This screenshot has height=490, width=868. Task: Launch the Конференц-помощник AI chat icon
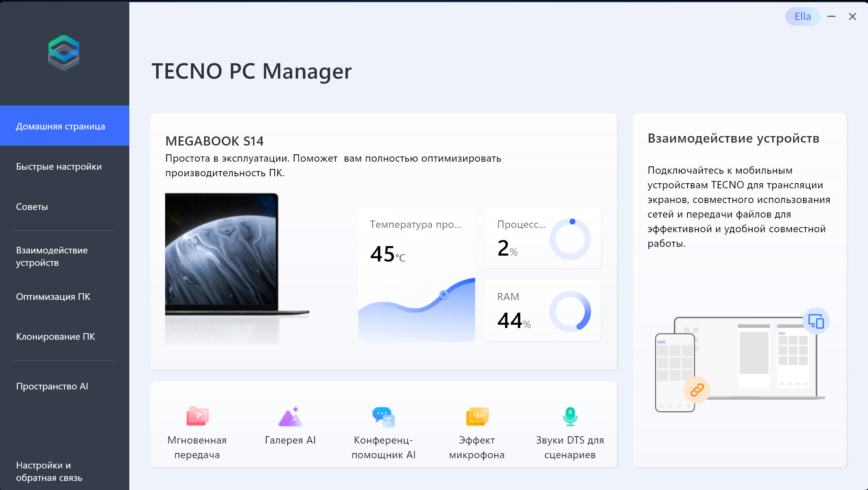[x=384, y=416]
